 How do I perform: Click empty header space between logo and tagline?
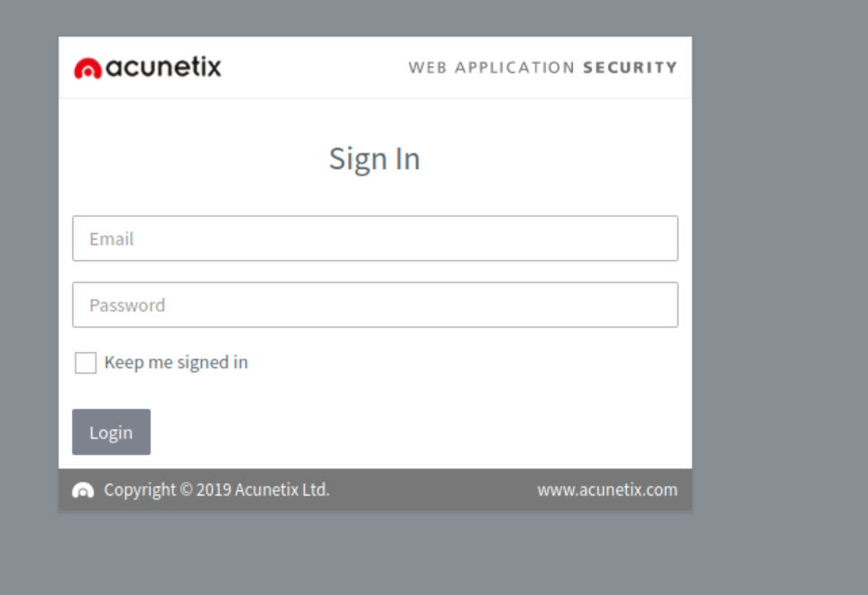point(316,68)
